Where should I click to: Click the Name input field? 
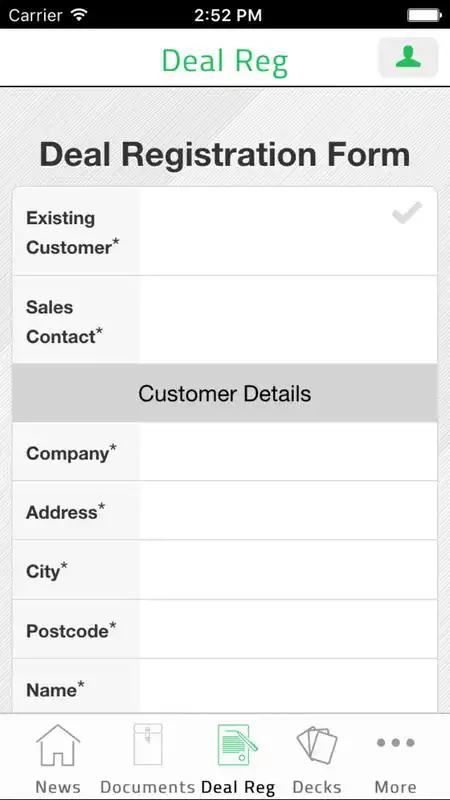pyautogui.click(x=288, y=686)
